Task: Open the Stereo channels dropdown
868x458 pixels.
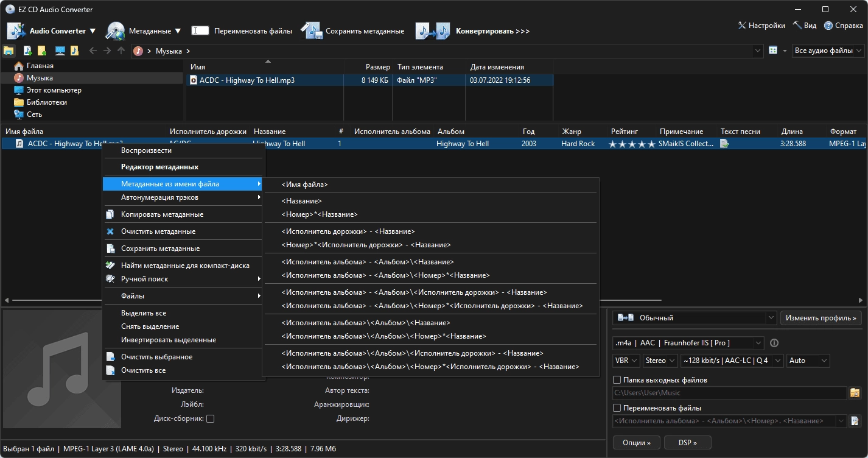Action: 660,361
